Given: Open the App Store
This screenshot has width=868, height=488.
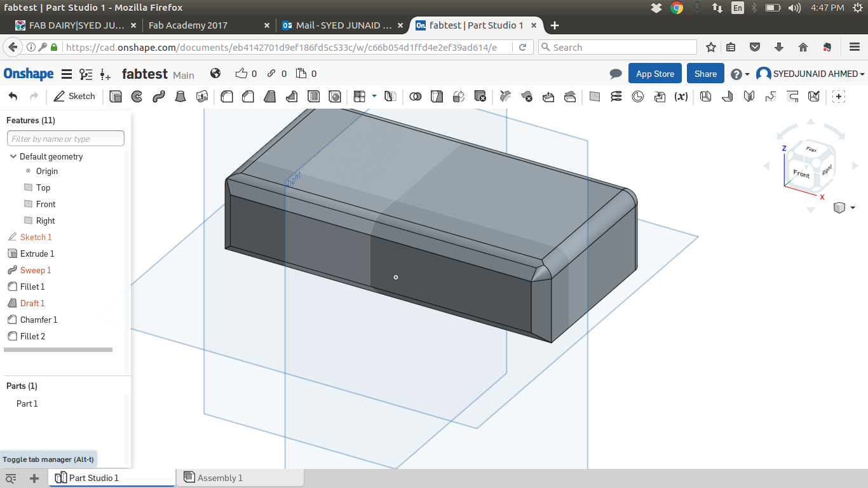Looking at the screenshot, I should pos(655,74).
